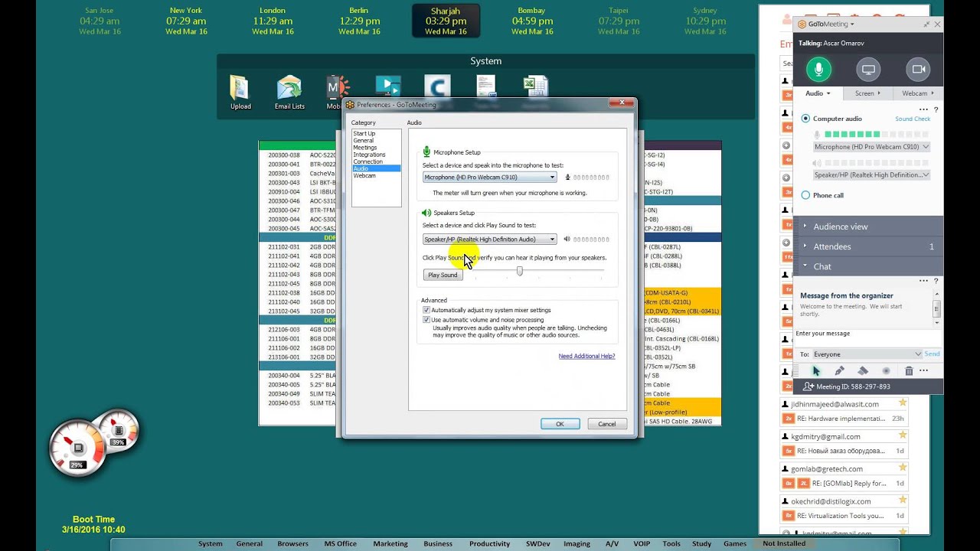Open more options beside trash icon
This screenshot has width=980, height=551.
tap(923, 370)
